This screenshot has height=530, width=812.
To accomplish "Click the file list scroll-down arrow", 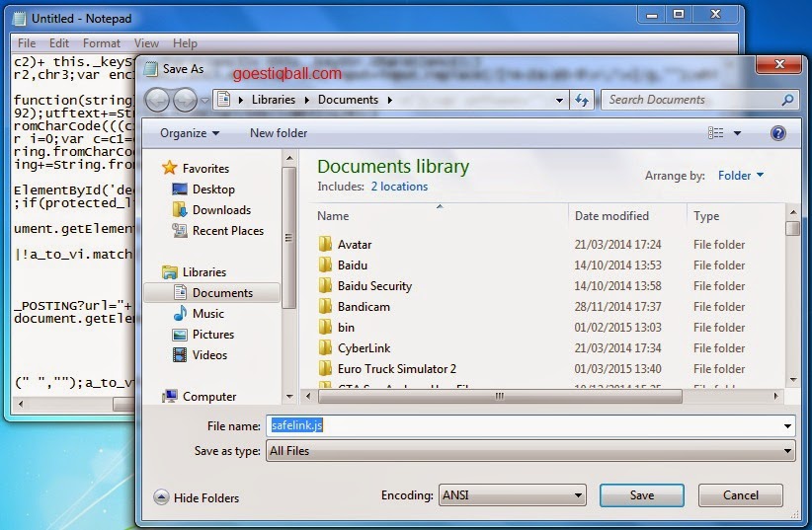I will [793, 380].
